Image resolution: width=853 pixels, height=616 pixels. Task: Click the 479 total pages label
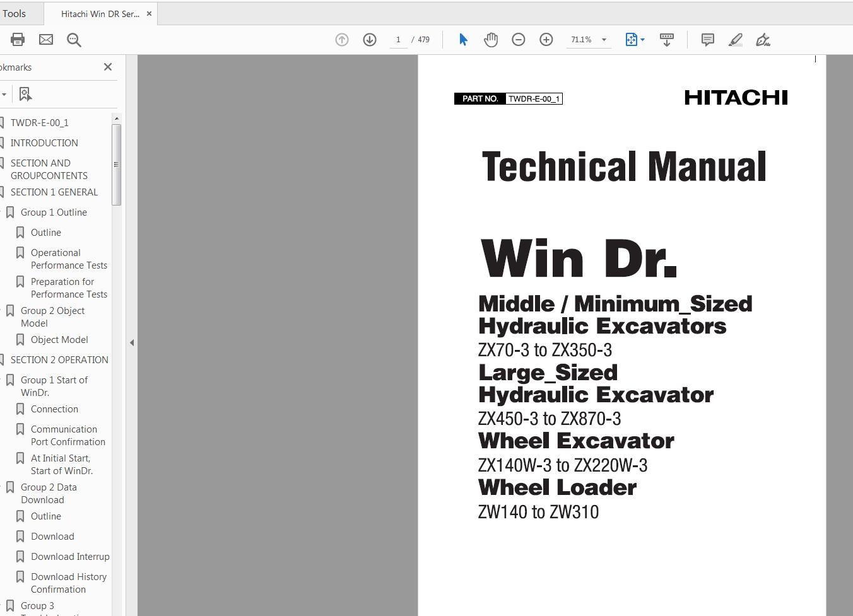pos(423,40)
